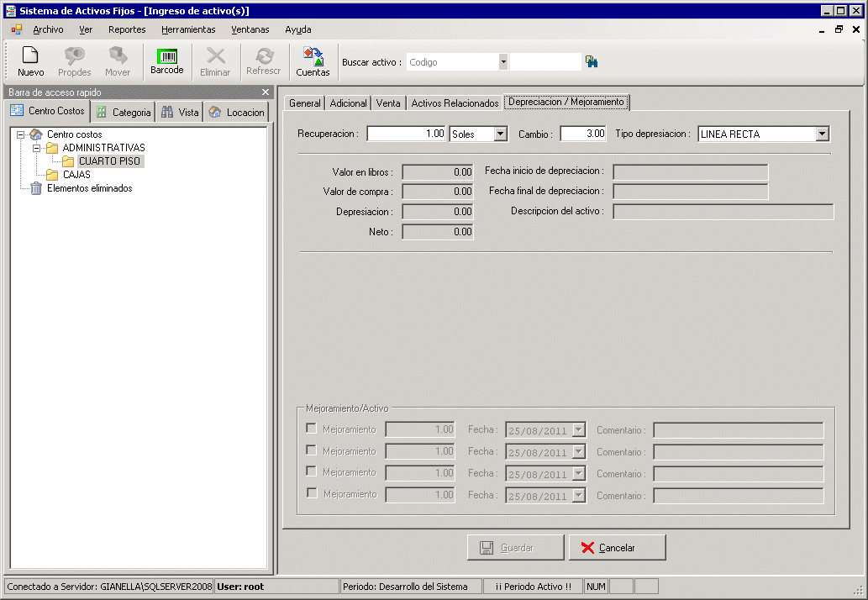Click the Eliminar toolbar icon
The height and width of the screenshot is (600, 868).
point(215,61)
